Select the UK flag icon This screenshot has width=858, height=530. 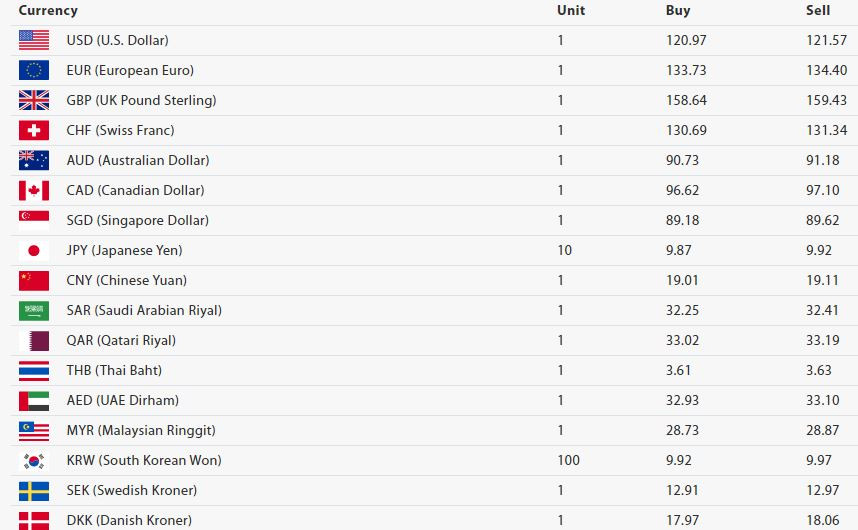click(x=34, y=101)
